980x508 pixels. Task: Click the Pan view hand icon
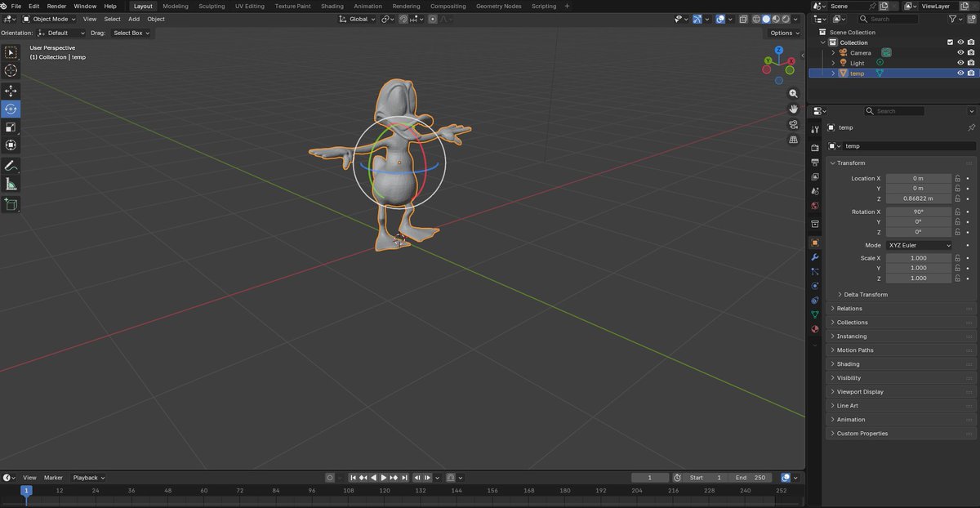[793, 109]
